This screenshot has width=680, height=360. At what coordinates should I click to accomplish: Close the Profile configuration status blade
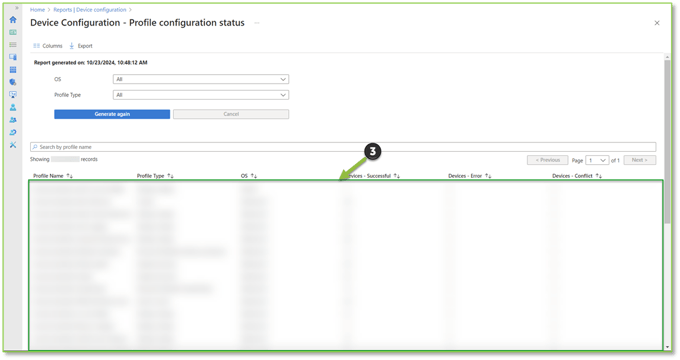tap(657, 23)
